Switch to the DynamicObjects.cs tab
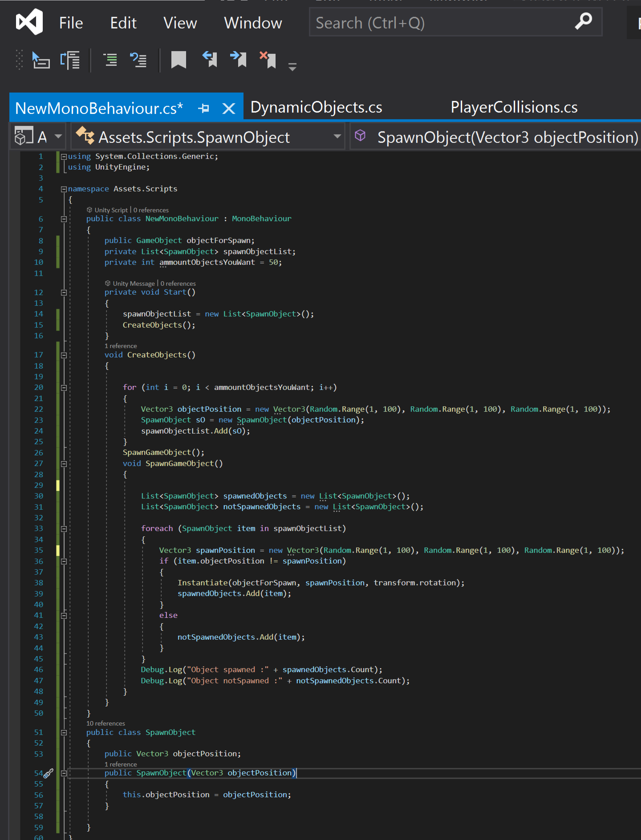Image resolution: width=641 pixels, height=840 pixels. tap(316, 107)
